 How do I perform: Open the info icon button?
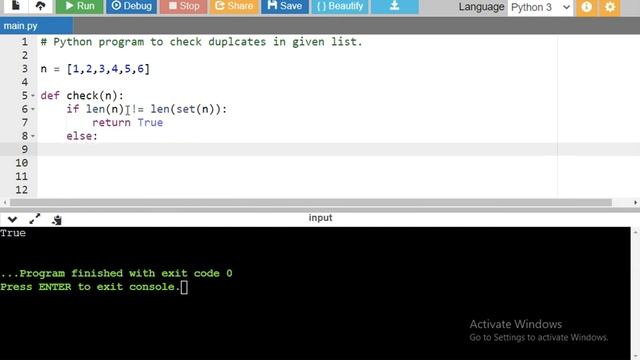coord(587,7)
